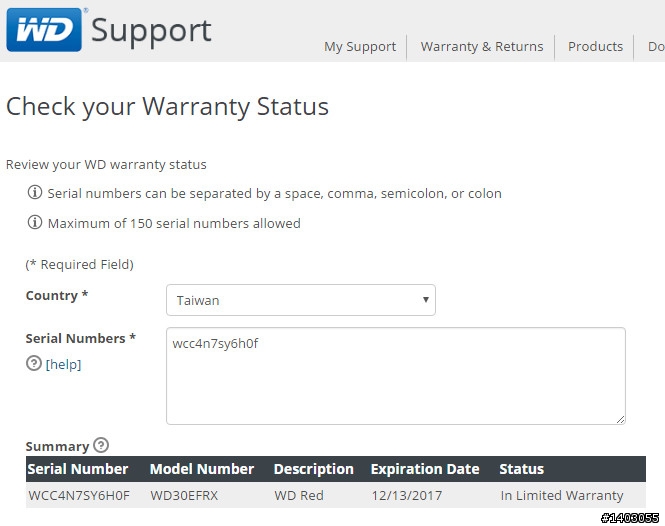The width and height of the screenshot is (665, 526).
Task: Click the Description column header
Action: (314, 469)
